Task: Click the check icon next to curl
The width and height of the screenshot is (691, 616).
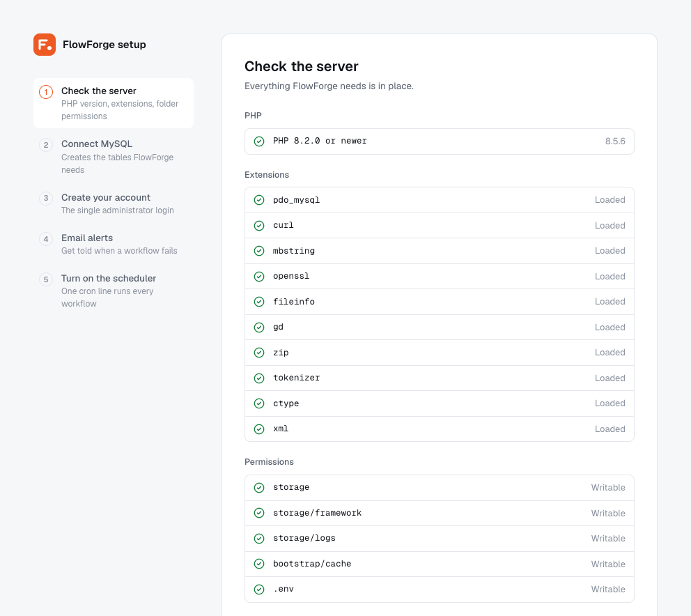Action: (259, 226)
